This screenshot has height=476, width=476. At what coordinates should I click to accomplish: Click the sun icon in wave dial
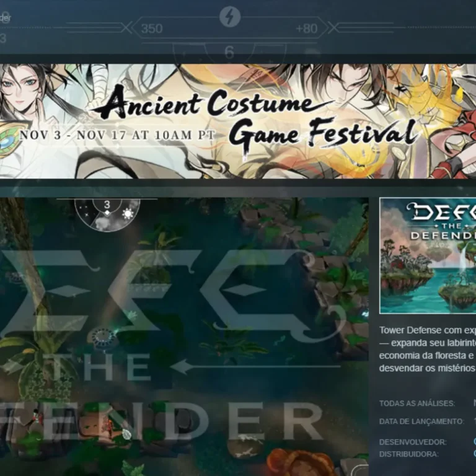coord(128,214)
